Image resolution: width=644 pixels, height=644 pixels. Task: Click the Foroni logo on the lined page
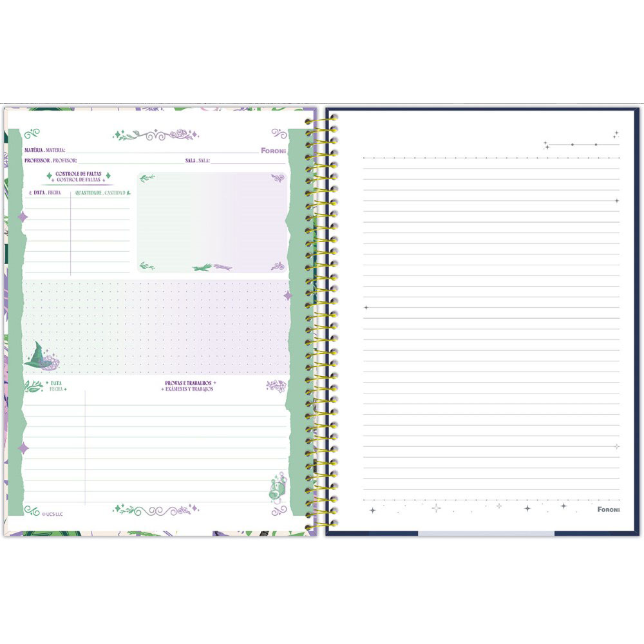[607, 510]
